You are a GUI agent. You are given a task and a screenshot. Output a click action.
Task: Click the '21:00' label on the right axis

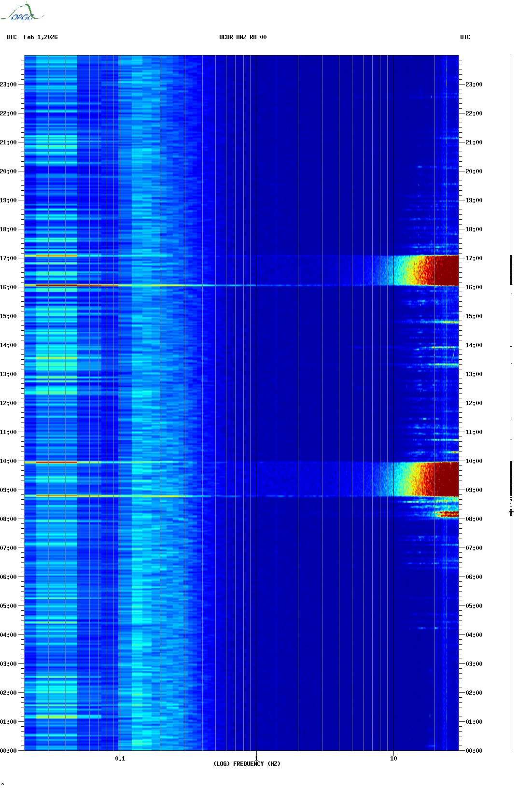pos(474,142)
